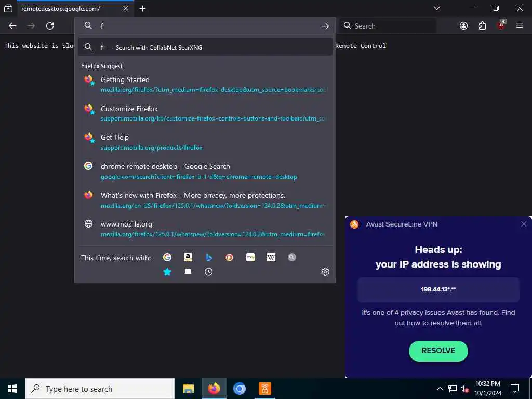Viewport: 532px width, 399px height.
Task: Open the Extensions puzzle icon
Action: pyautogui.click(x=482, y=26)
